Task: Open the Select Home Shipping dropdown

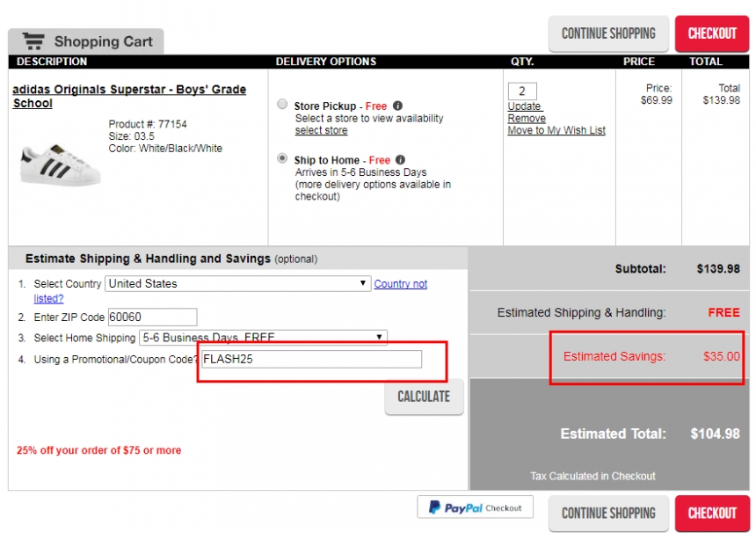Action: 263,337
